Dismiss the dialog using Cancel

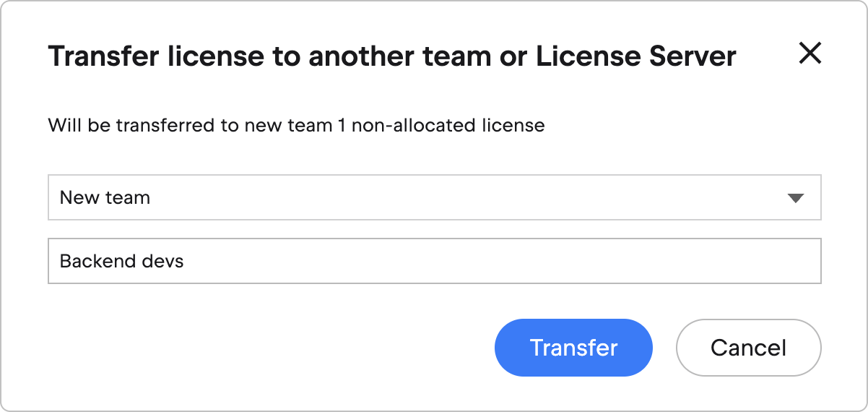[x=748, y=348]
